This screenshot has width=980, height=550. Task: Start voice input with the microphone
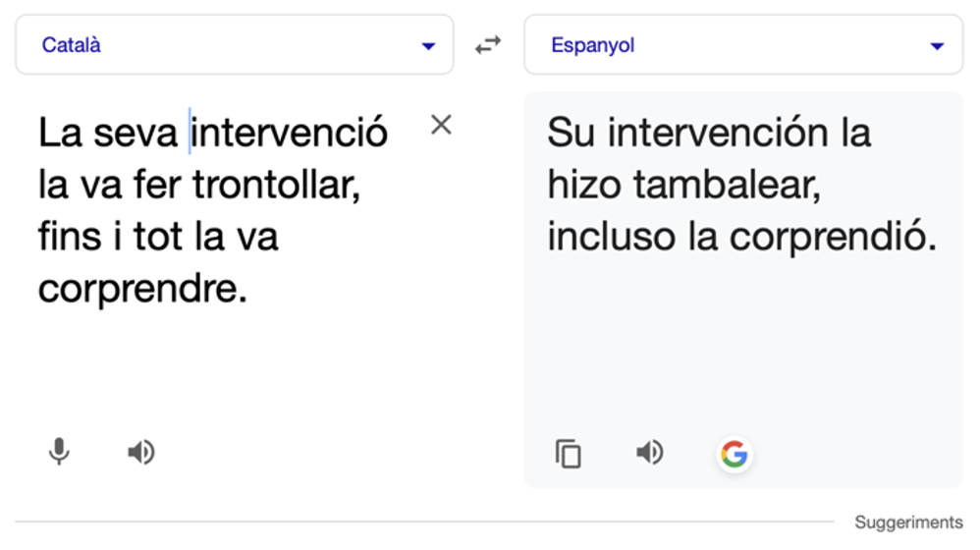click(59, 452)
